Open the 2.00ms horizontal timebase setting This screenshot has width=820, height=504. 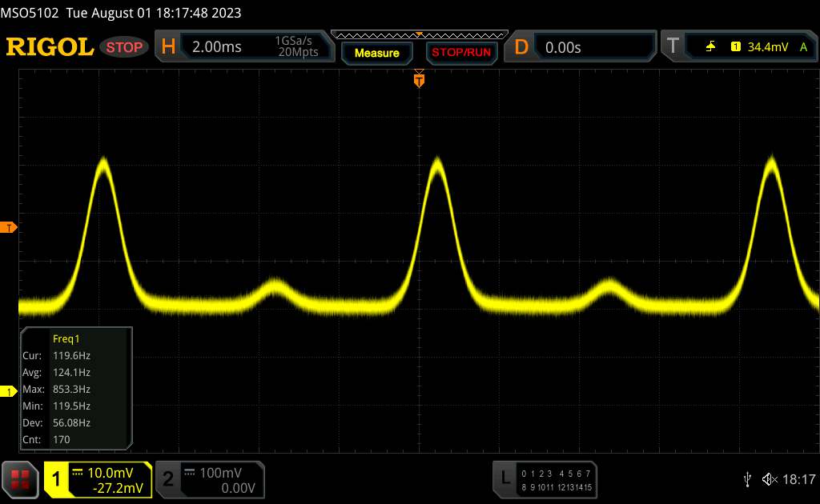point(217,47)
